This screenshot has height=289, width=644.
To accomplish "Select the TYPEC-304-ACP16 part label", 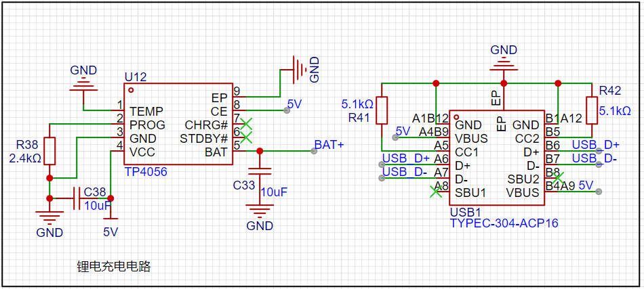I will [x=504, y=224].
